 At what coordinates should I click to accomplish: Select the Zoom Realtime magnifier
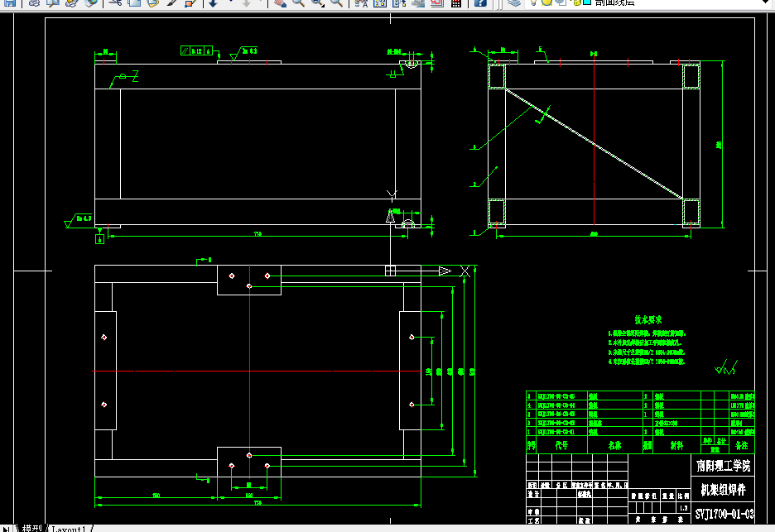coord(299,2)
